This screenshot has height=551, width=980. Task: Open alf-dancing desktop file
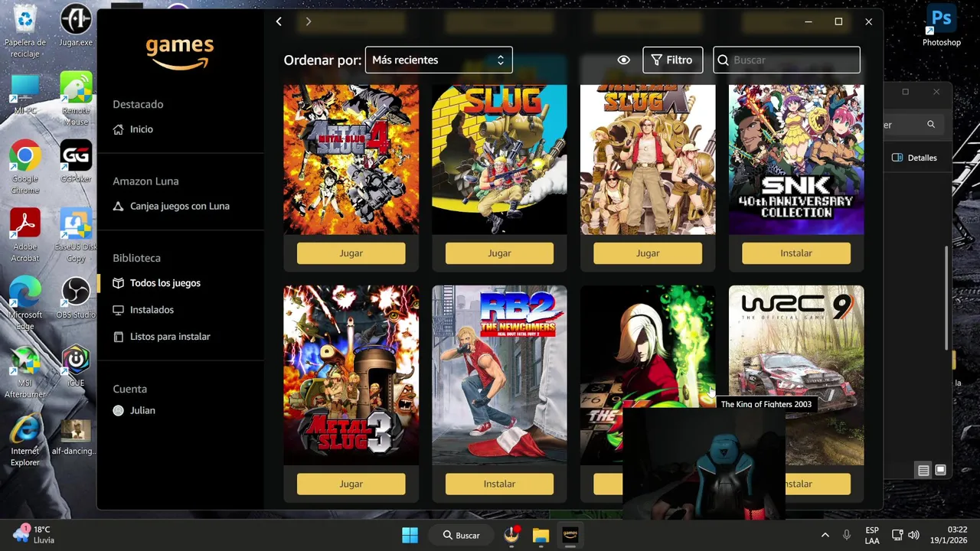73,435
